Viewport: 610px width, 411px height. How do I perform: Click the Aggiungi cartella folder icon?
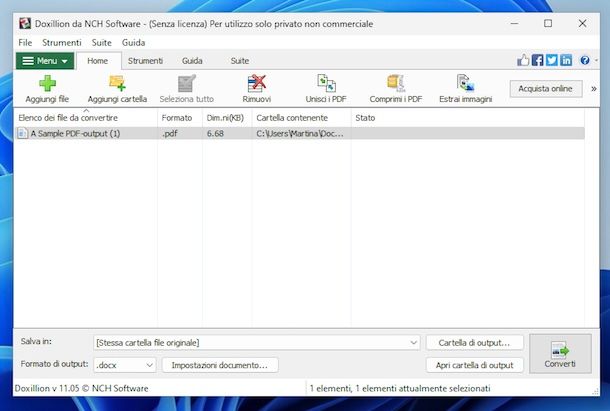coord(117,83)
